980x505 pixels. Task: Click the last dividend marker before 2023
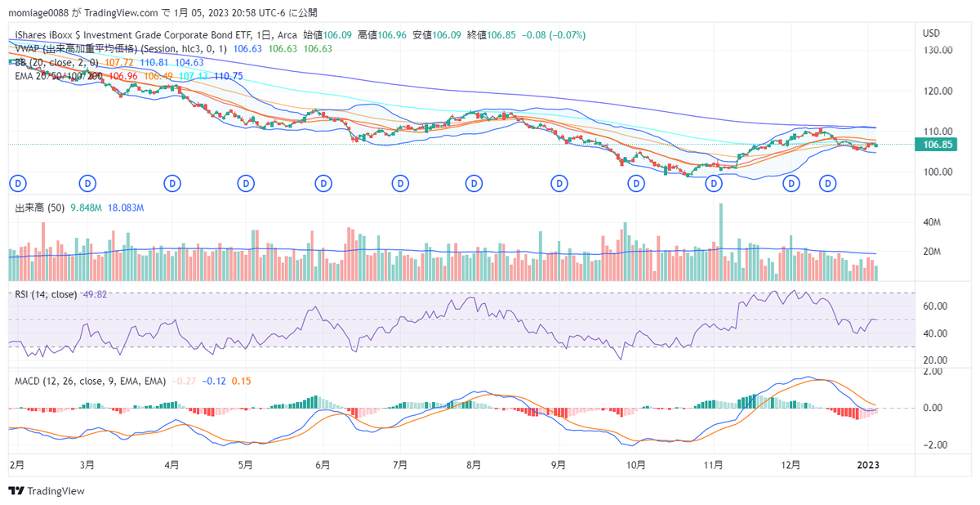point(828,183)
